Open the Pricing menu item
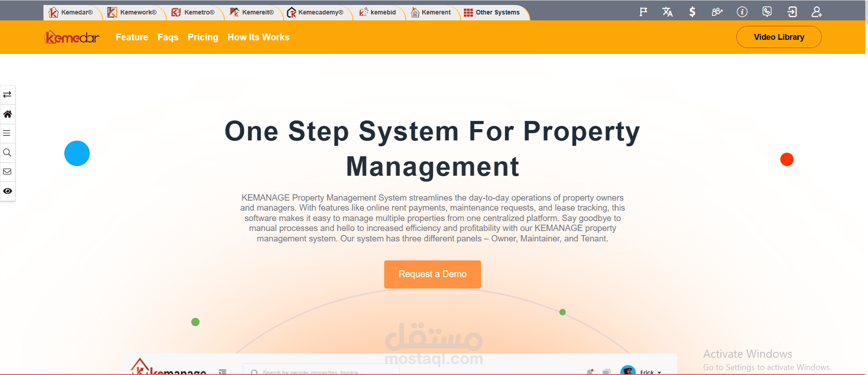The image size is (868, 375). (203, 37)
